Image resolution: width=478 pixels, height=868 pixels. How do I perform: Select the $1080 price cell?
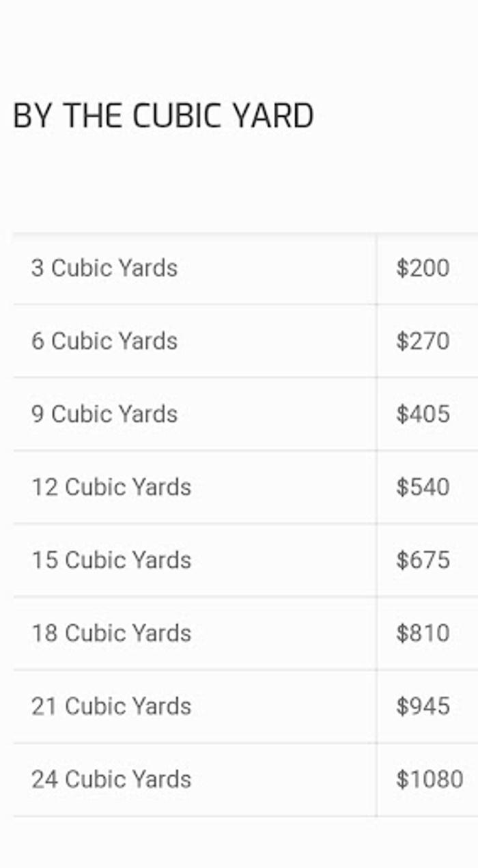tap(430, 779)
